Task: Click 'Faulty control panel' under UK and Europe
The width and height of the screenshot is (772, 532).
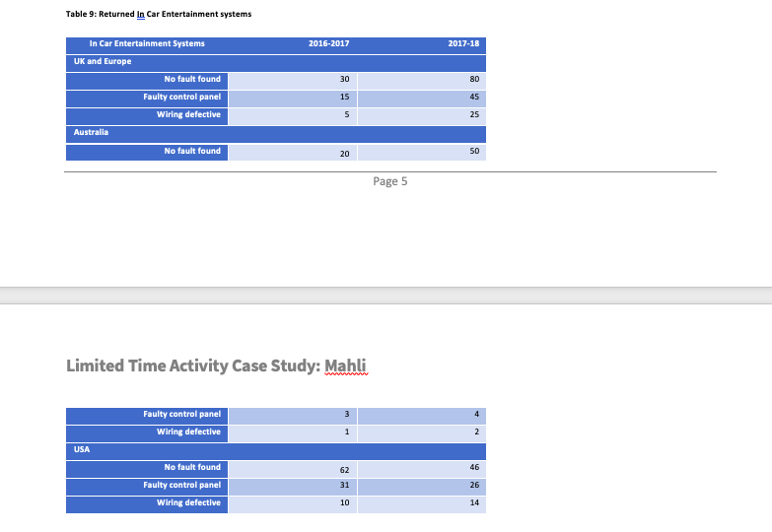Action: coord(181,97)
